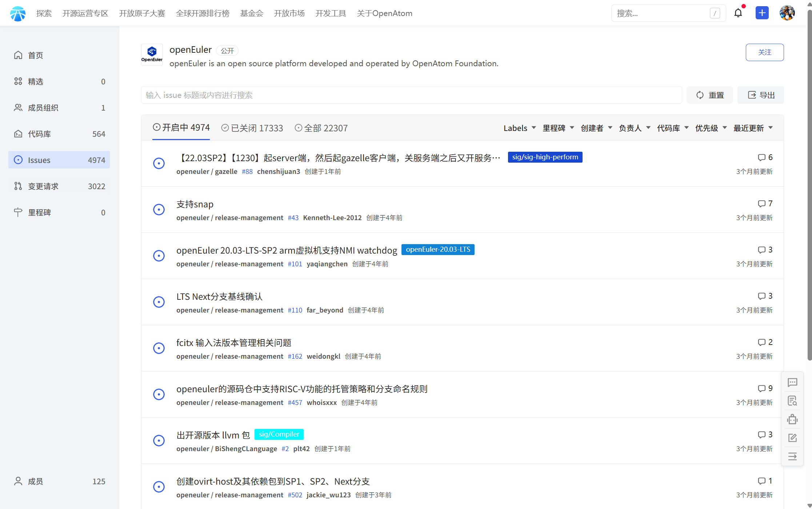Expand the 最近更新 sort dropdown
This screenshot has width=812, height=509.
(x=753, y=128)
